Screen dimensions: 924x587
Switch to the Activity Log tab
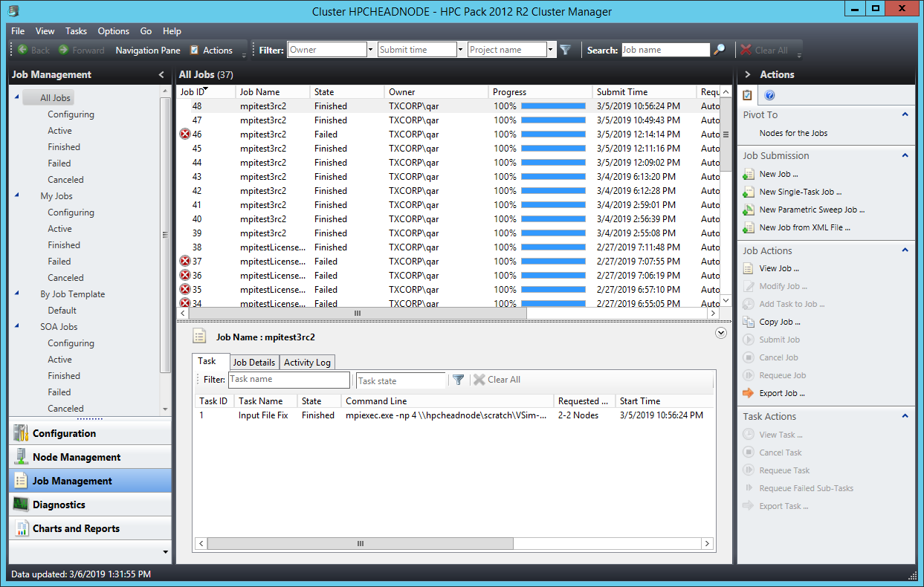[307, 363]
